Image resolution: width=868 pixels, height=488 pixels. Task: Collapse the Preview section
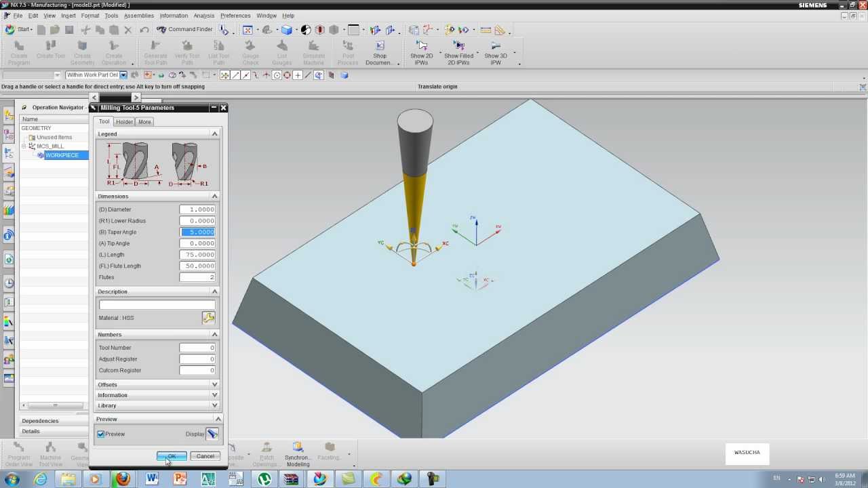point(218,419)
